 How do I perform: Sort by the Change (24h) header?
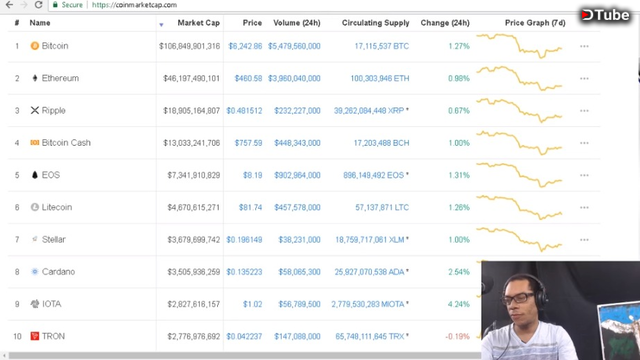point(445,23)
